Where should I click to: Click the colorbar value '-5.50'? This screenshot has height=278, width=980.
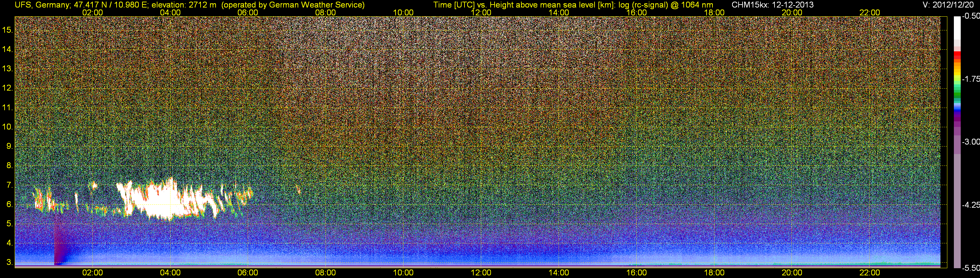pos(971,268)
